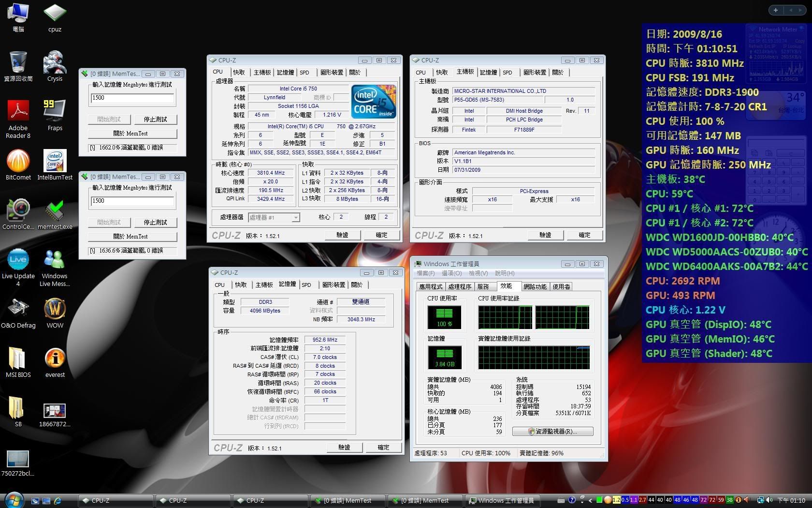812x508 pixels.
Task: Click the CPU usage history graph
Action: [534, 317]
